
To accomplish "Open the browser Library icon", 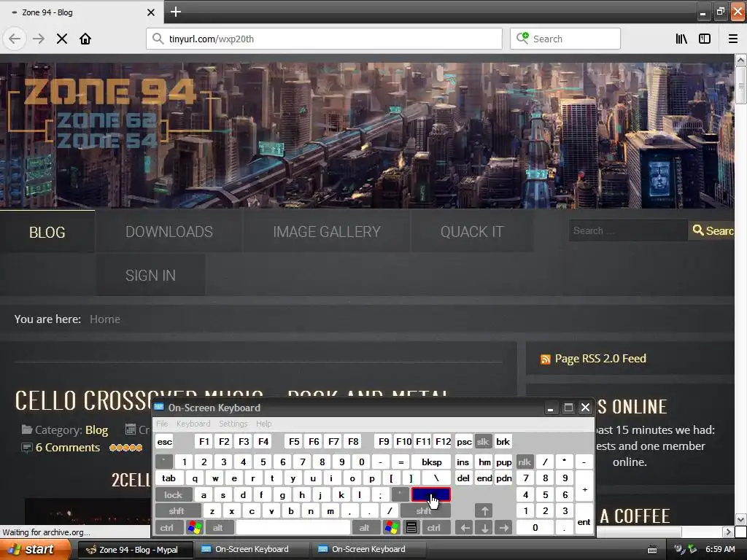I will pyautogui.click(x=681, y=39).
